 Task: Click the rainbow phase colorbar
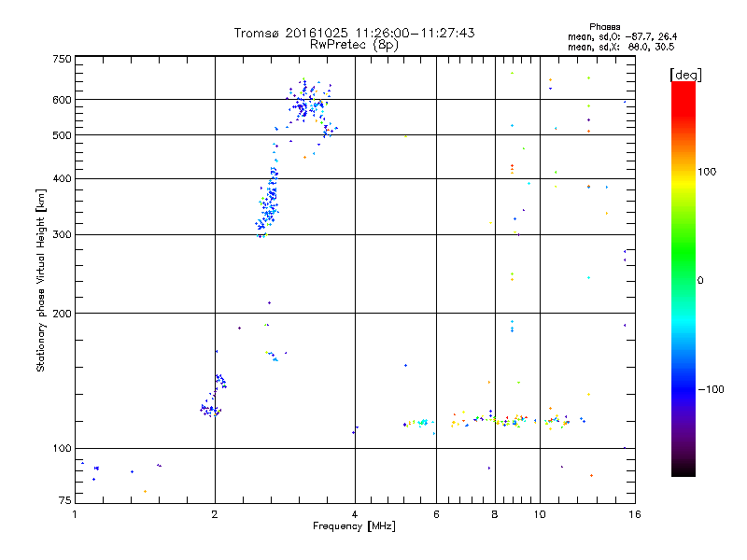(x=684, y=278)
